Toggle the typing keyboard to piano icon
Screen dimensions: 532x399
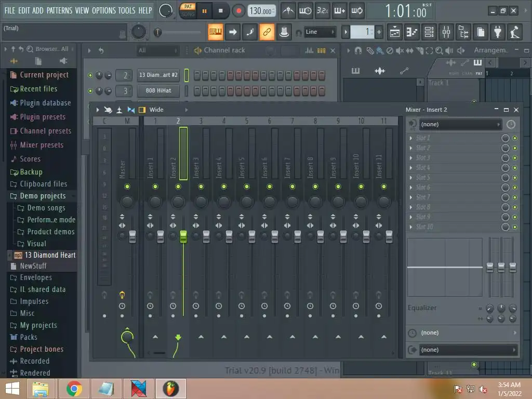(x=216, y=32)
